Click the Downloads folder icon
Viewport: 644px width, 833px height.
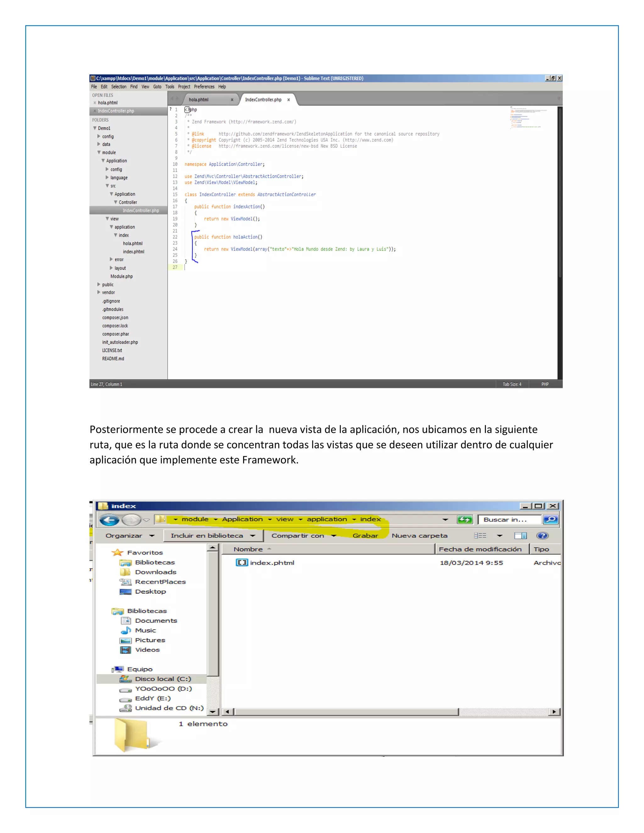click(125, 572)
